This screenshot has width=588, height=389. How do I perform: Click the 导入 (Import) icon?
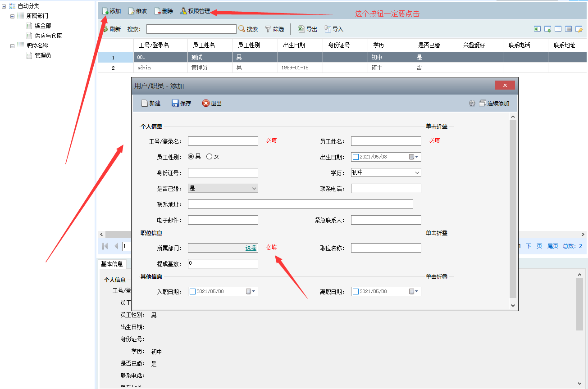pyautogui.click(x=328, y=29)
